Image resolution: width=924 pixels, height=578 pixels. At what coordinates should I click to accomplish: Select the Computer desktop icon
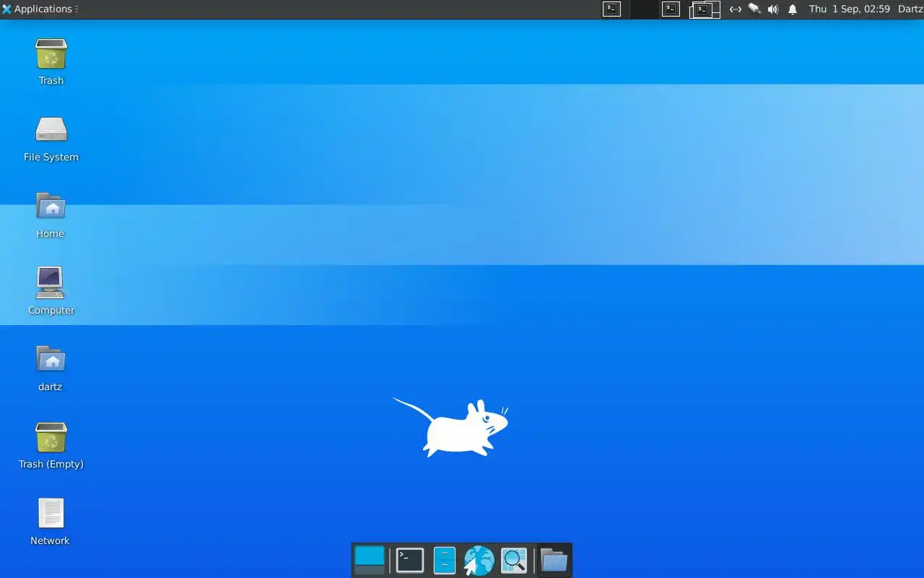[51, 283]
